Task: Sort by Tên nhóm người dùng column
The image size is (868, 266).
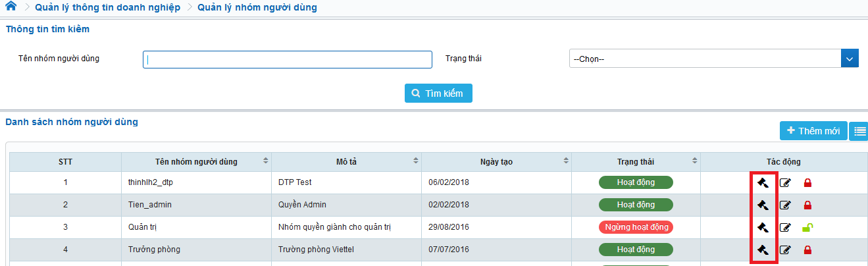Action: pos(266,161)
